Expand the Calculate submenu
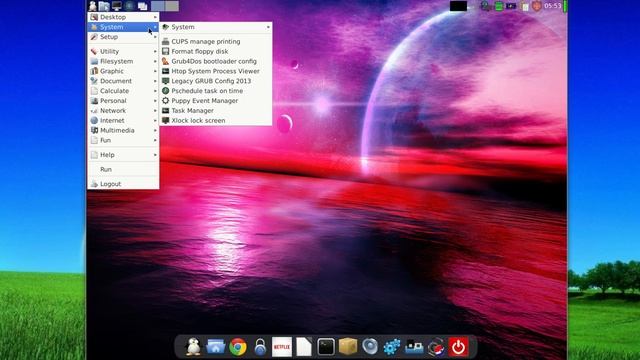This screenshot has height=360, width=640. click(123, 91)
